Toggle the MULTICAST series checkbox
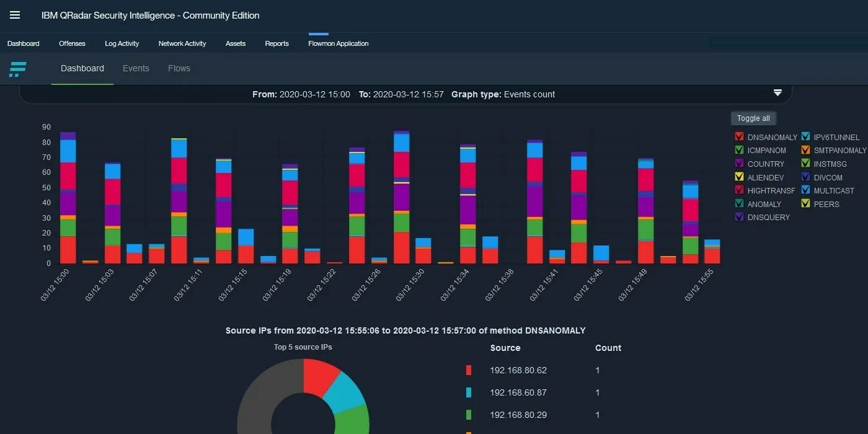868x434 pixels. 805,190
